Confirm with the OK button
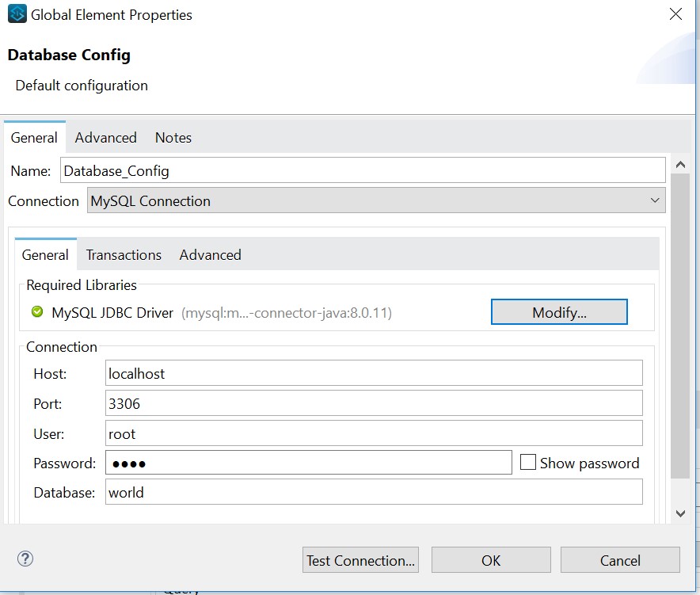This screenshot has height=595, width=700. (x=491, y=559)
